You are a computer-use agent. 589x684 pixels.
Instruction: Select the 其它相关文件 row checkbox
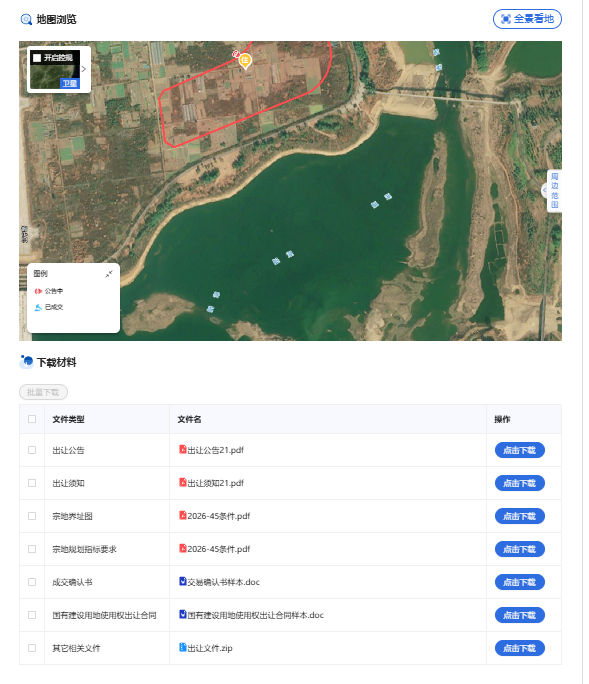point(32,648)
